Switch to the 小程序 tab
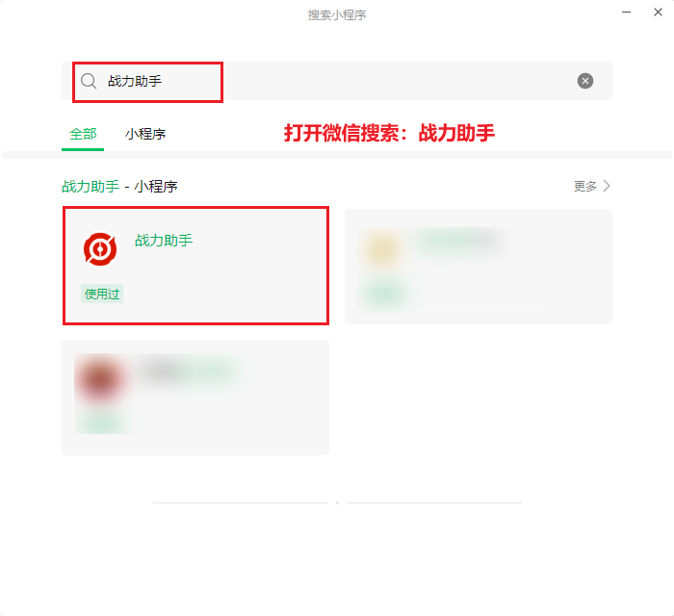The height and width of the screenshot is (616, 674). pyautogui.click(x=145, y=134)
